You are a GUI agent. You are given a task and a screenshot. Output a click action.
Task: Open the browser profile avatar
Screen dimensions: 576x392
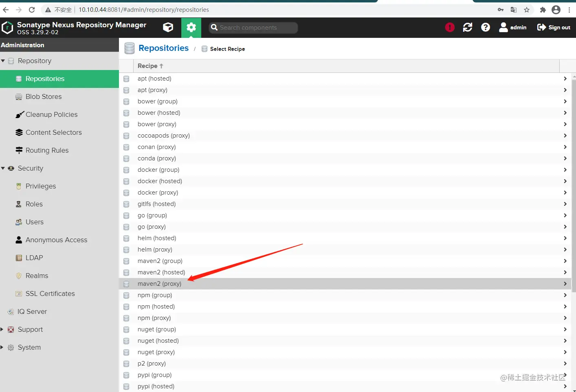(x=556, y=10)
